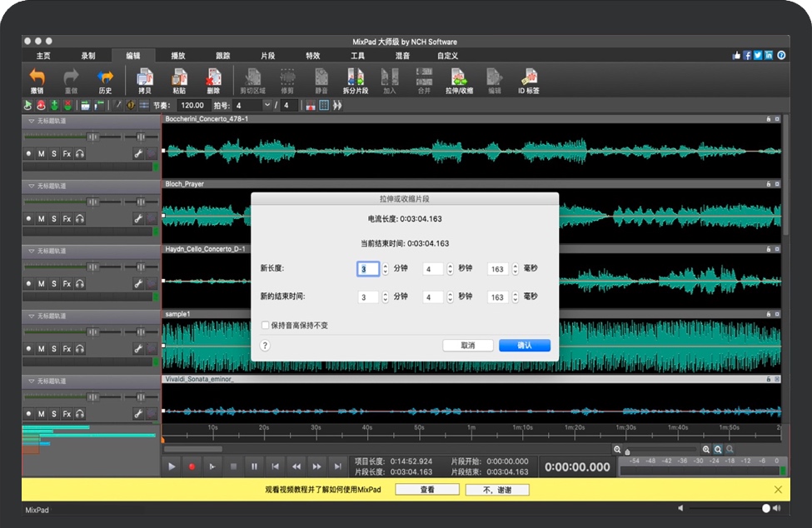The image size is (812, 528).
Task: Solo the Bloch_Prayer track with S button
Action: pos(54,218)
